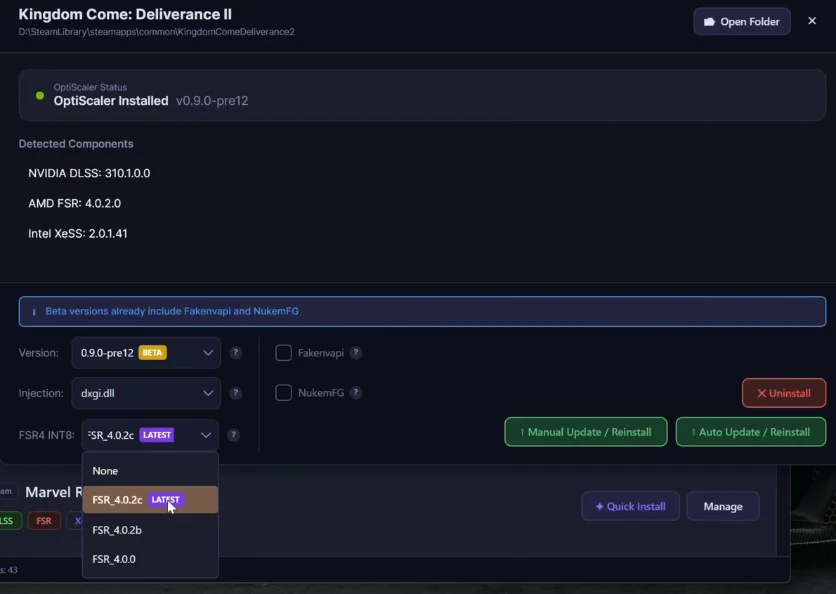Open the Version 0.9.0-pre12 dropdown
Screen dimensions: 836x594
146,353
